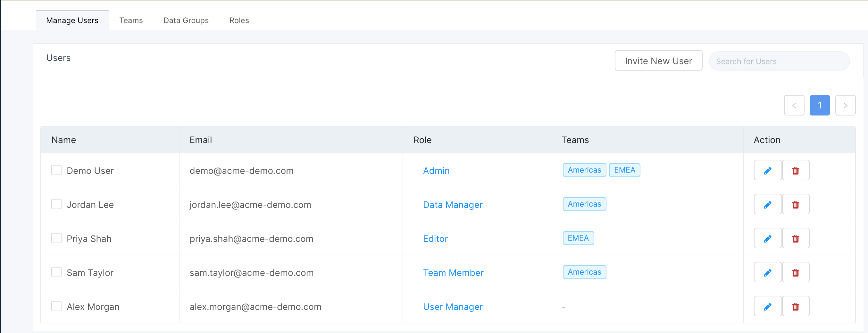Remove Priya Shah via the trash icon

point(796,239)
